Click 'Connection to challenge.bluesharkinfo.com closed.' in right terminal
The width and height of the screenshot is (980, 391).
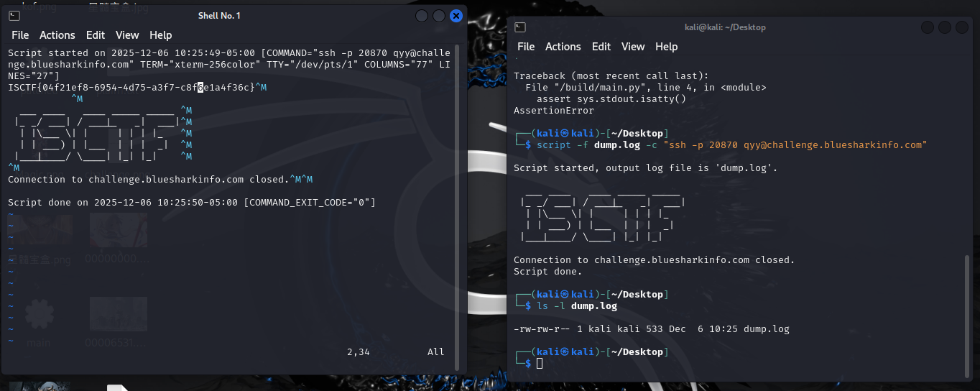[655, 260]
